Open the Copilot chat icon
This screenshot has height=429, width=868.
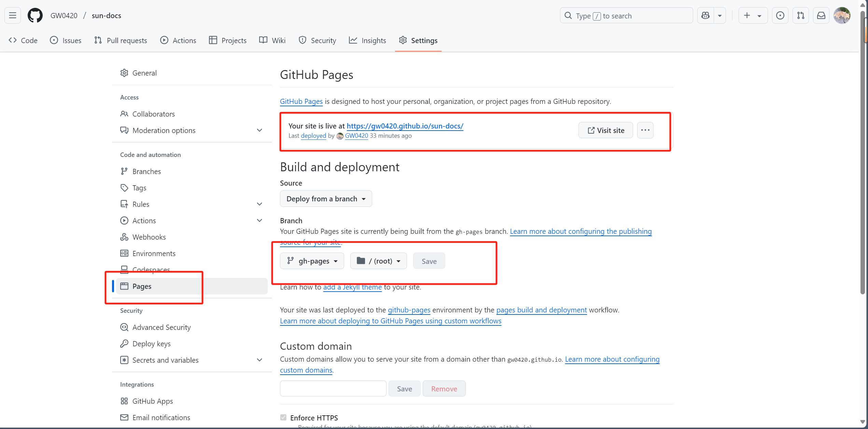point(705,16)
